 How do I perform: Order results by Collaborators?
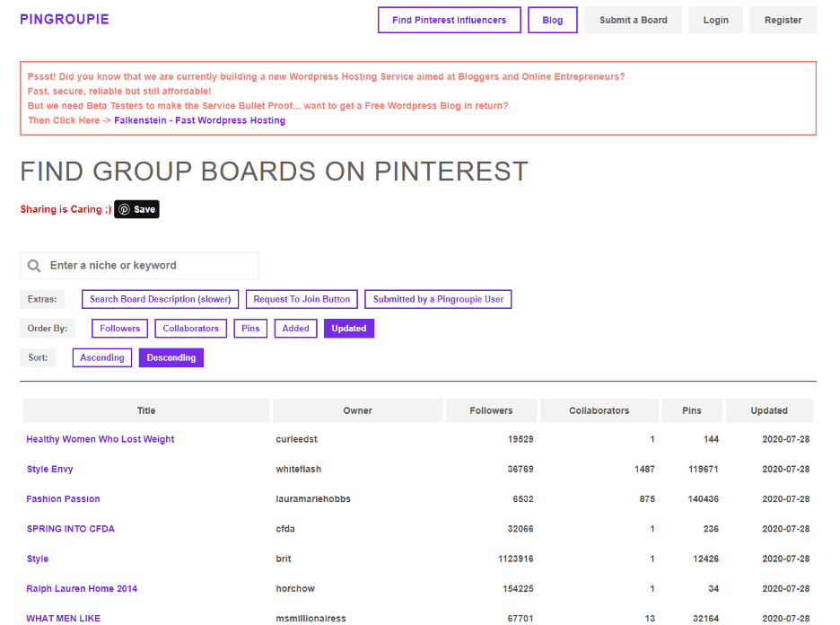click(190, 328)
